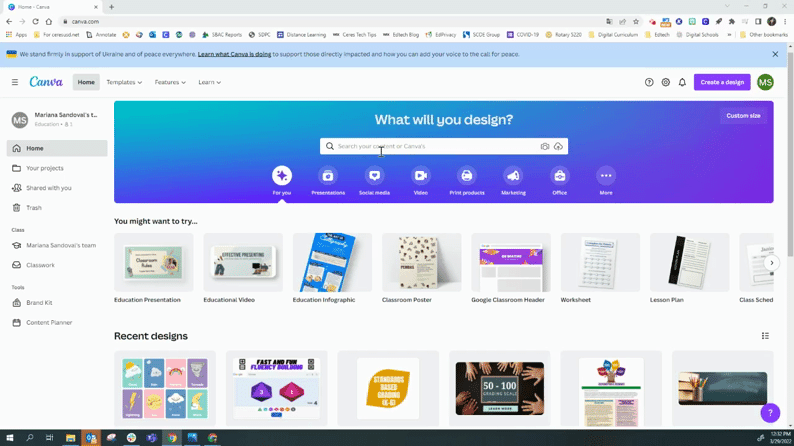Select the Office category icon
This screenshot has height=446, width=794.
(560, 176)
